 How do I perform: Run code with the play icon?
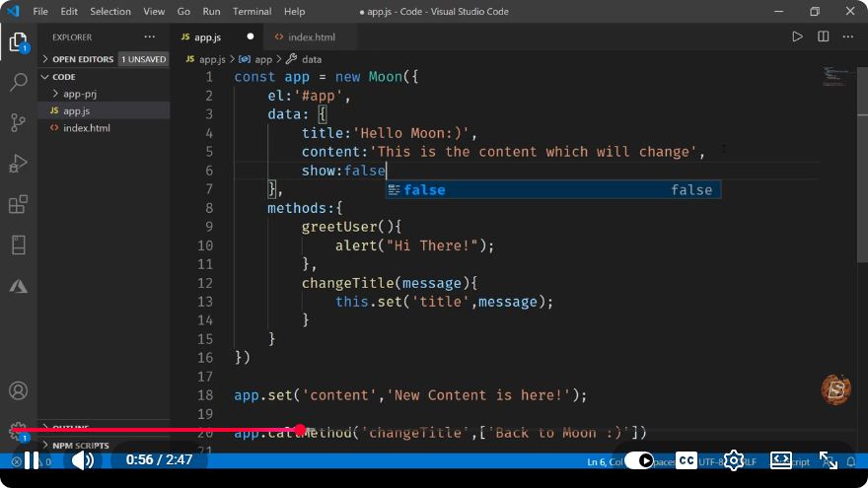797,37
